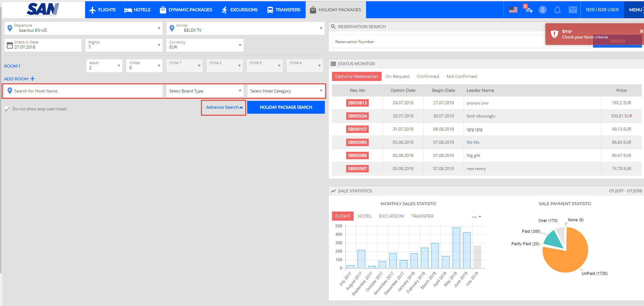Toggle Do not show stop sale hotels
Screen dimensions: 644x306
pos(7,109)
